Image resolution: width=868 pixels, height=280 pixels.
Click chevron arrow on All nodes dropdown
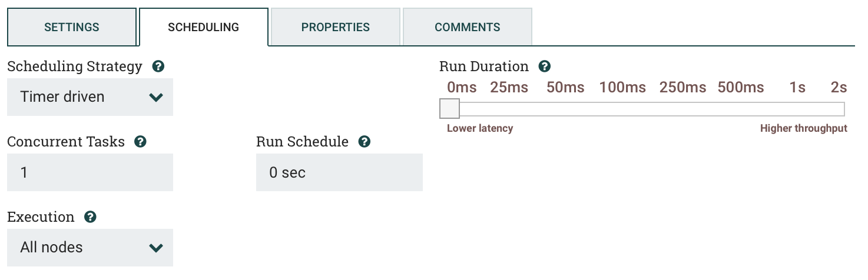[156, 248]
